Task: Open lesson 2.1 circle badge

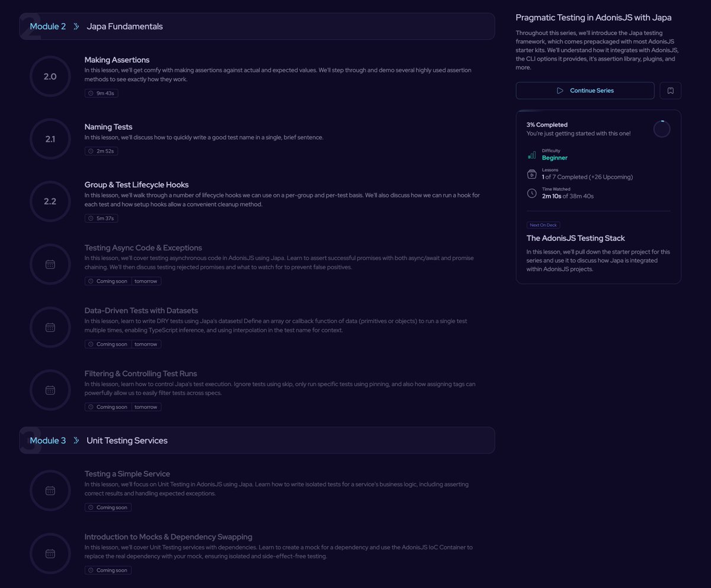Action: (x=50, y=139)
